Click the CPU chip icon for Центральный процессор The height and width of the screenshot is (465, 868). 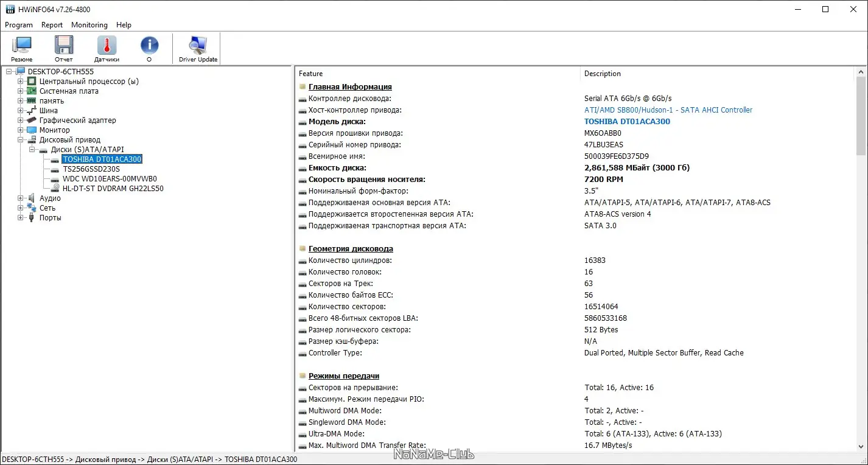click(32, 82)
